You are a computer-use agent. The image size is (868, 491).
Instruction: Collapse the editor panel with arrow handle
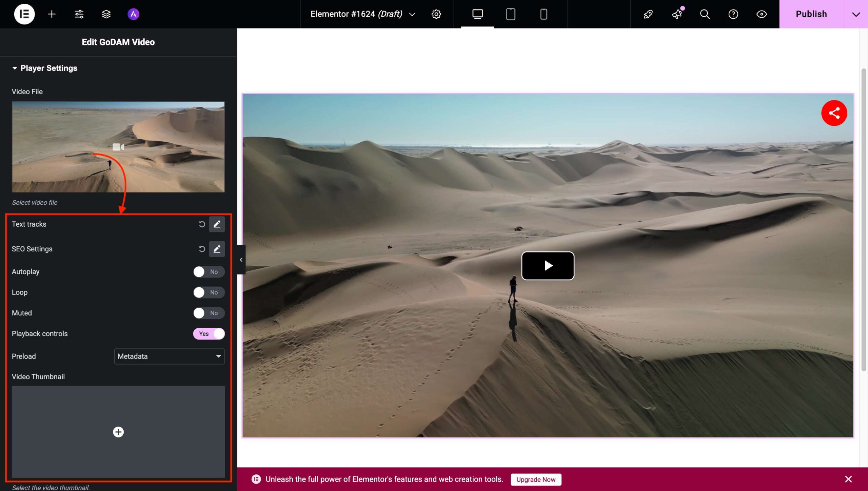click(x=241, y=260)
